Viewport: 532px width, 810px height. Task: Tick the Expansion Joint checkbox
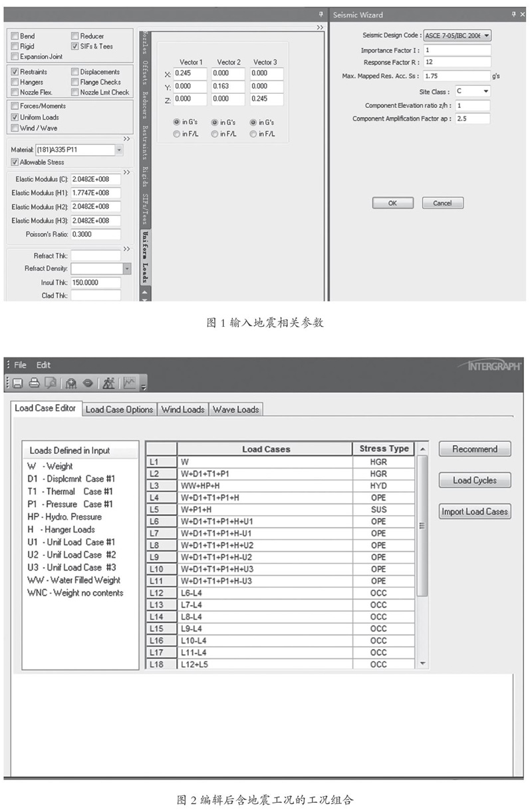coord(15,57)
